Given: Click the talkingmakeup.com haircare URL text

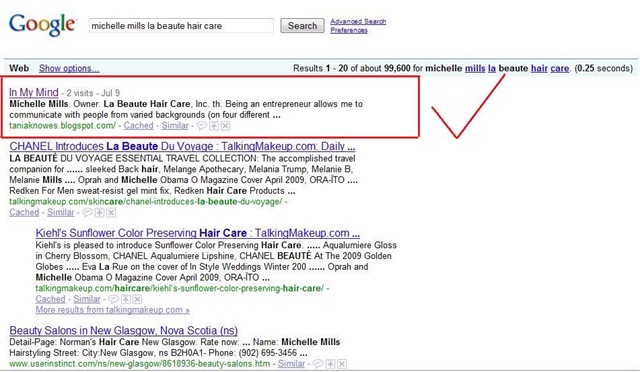Looking at the screenshot, I should click(180, 288).
